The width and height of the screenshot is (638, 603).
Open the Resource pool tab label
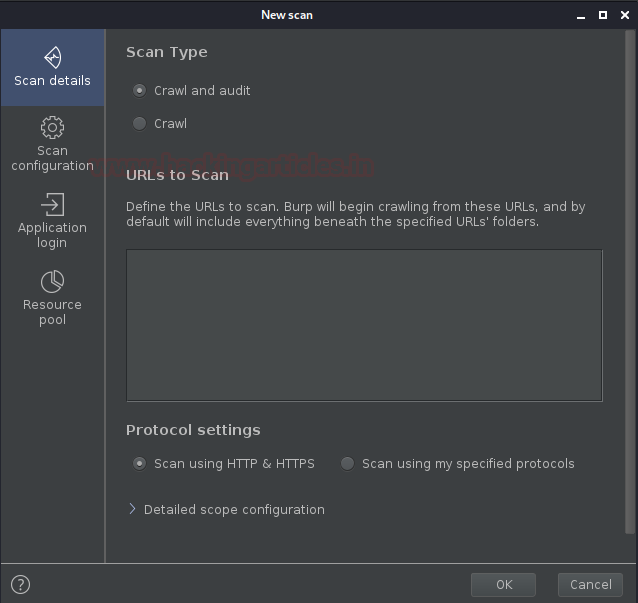(52, 312)
